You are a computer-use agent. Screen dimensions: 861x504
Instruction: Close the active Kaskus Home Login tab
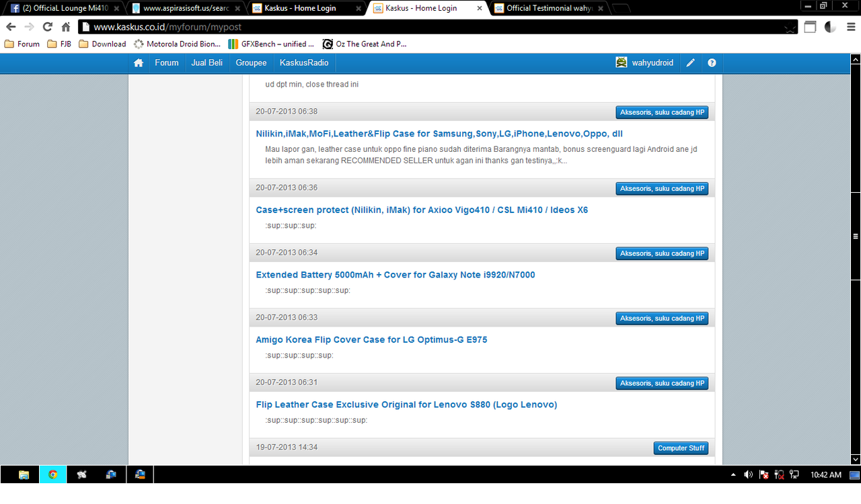click(480, 8)
